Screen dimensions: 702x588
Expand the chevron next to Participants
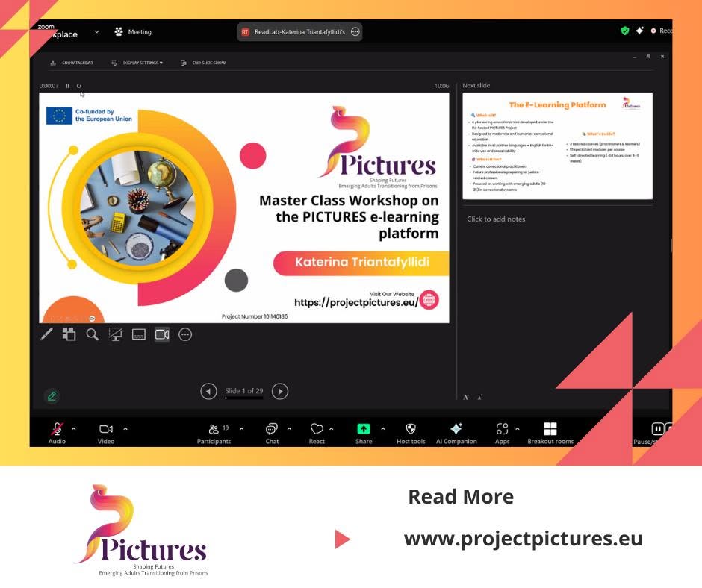click(x=242, y=429)
